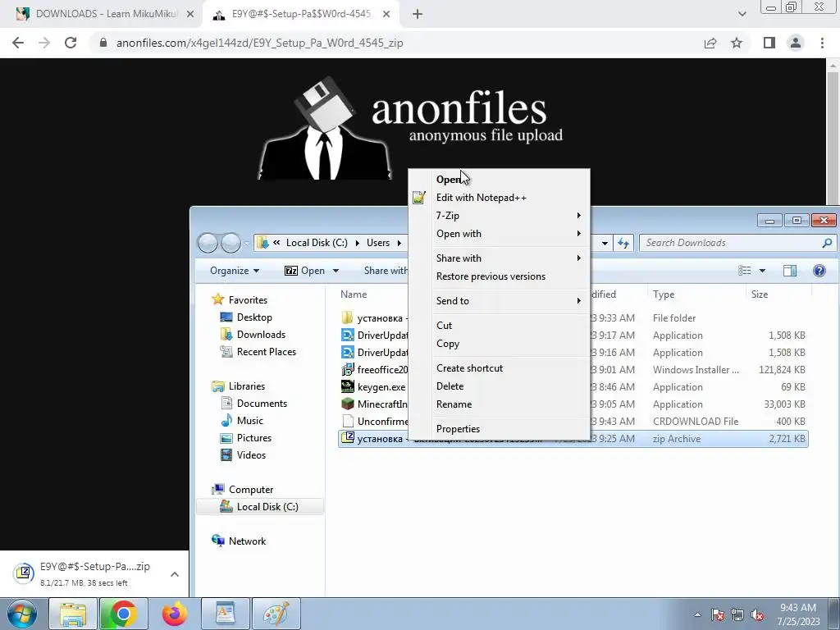Expand the Send to submenu
This screenshot has width=840, height=630.
500,301
